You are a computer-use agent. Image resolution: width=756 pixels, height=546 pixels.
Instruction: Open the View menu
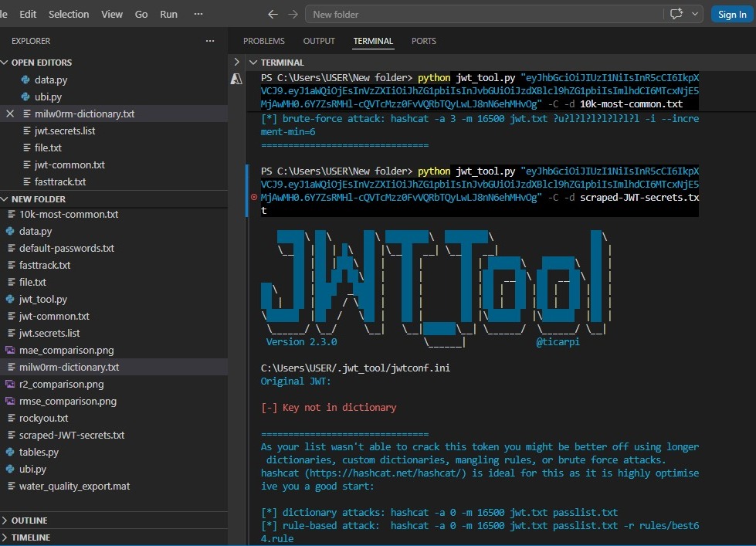(112, 15)
